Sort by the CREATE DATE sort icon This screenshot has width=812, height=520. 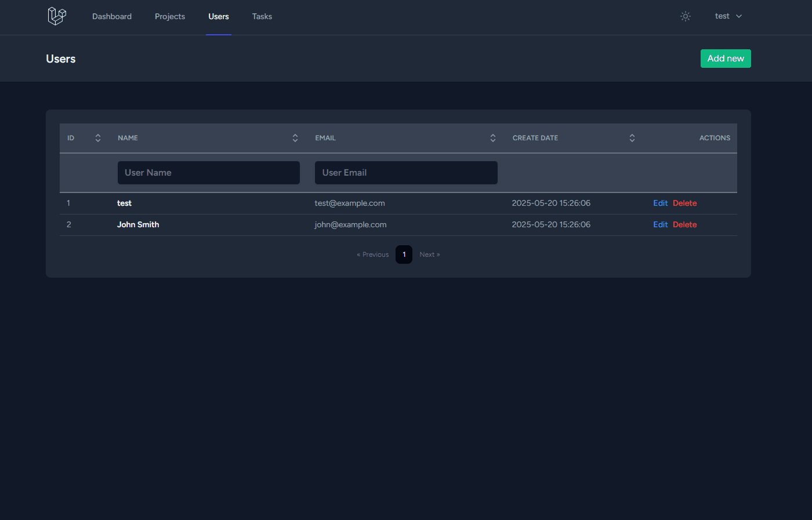pyautogui.click(x=632, y=138)
